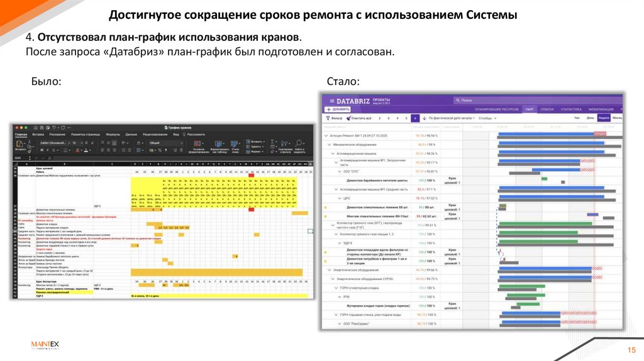
Task: Open Excel number format Общий dropdown
Action: 166,143
